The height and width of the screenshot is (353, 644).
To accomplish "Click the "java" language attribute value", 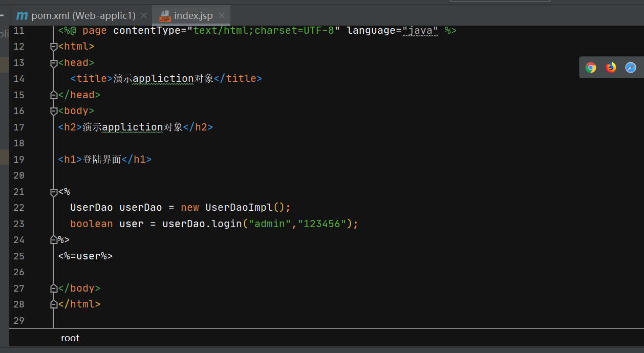I will (x=420, y=31).
